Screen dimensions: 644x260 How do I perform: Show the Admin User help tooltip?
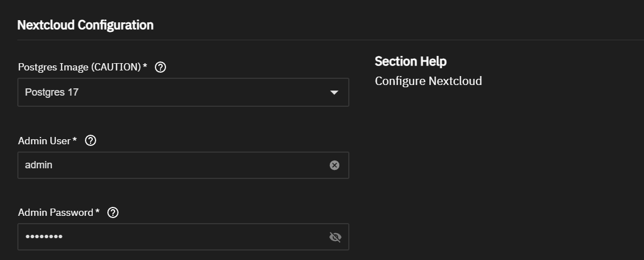tap(91, 140)
